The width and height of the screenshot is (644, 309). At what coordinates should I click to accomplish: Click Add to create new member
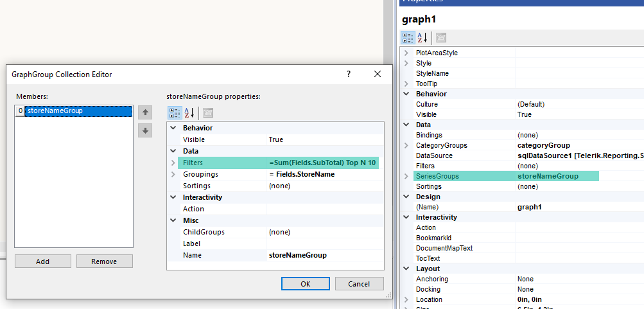coord(43,261)
